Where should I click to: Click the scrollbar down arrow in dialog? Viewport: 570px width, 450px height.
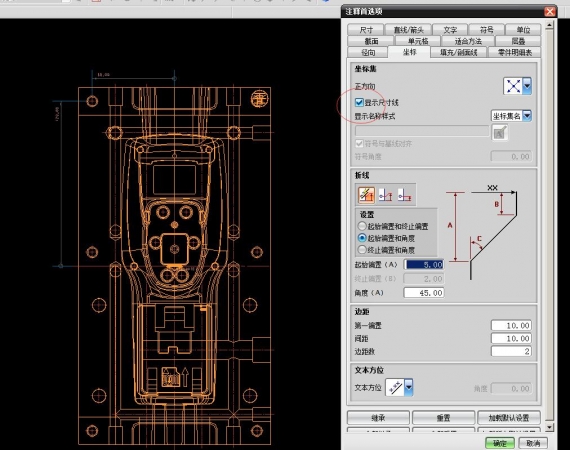[549, 427]
